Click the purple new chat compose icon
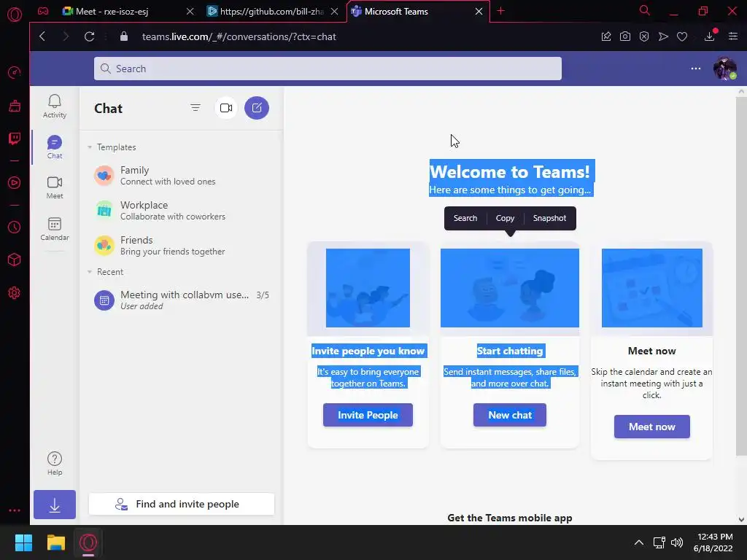747x560 pixels. (x=257, y=108)
